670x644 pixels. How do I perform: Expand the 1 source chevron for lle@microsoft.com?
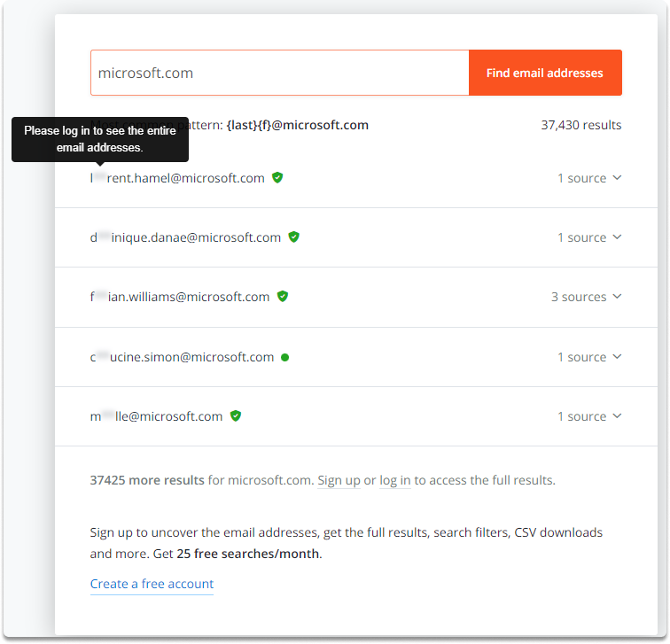617,416
